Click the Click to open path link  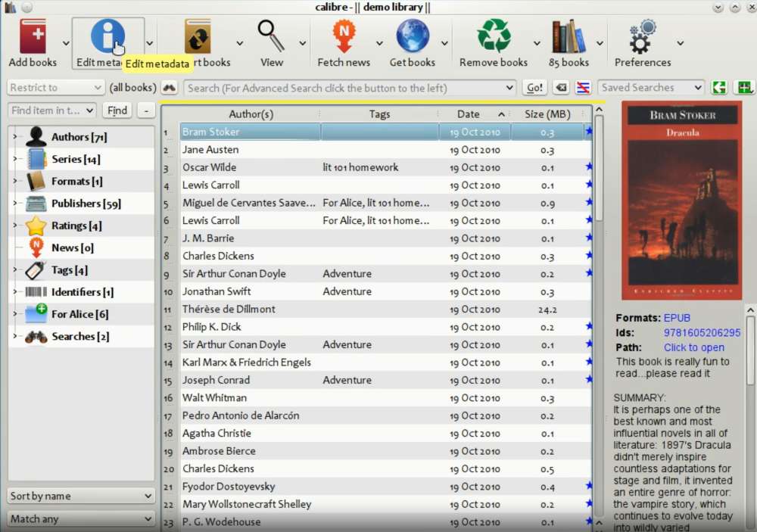[x=693, y=347]
